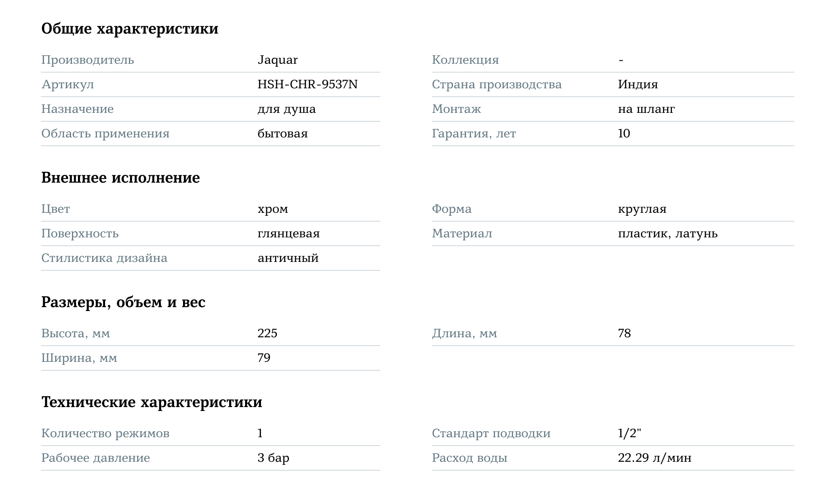Click the 'глянцевая' surface value
This screenshot has width=827, height=504.
[289, 233]
